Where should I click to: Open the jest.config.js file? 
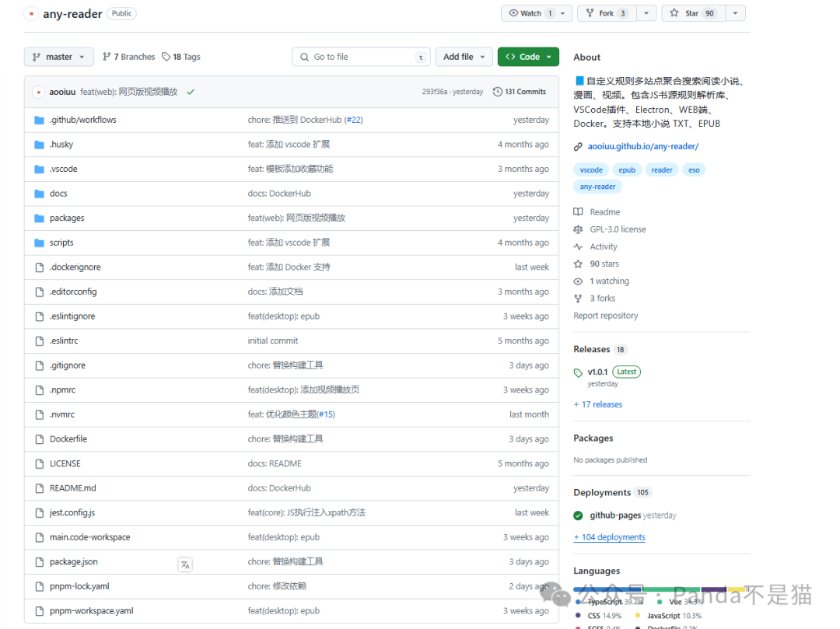point(72,513)
